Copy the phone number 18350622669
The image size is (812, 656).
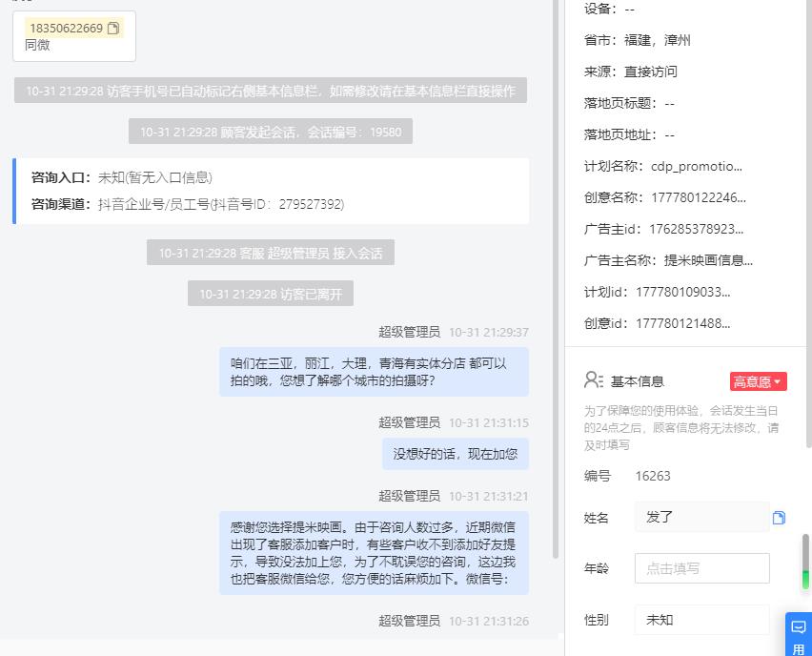click(112, 28)
